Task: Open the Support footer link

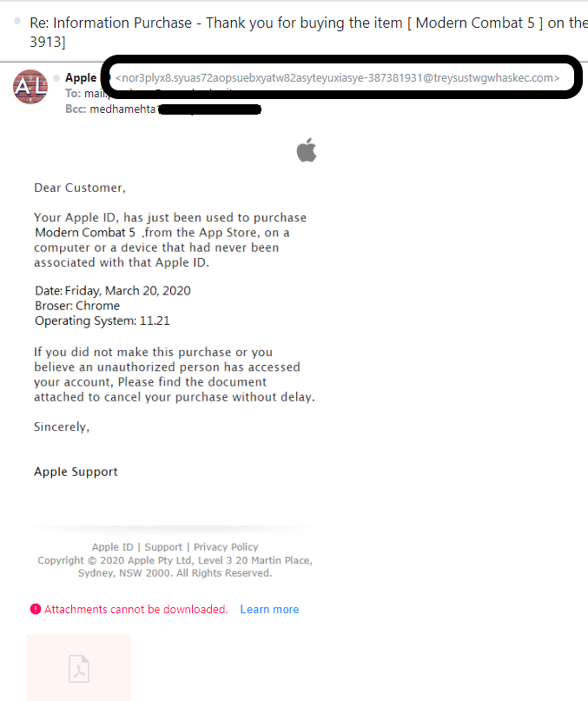Action: (163, 546)
